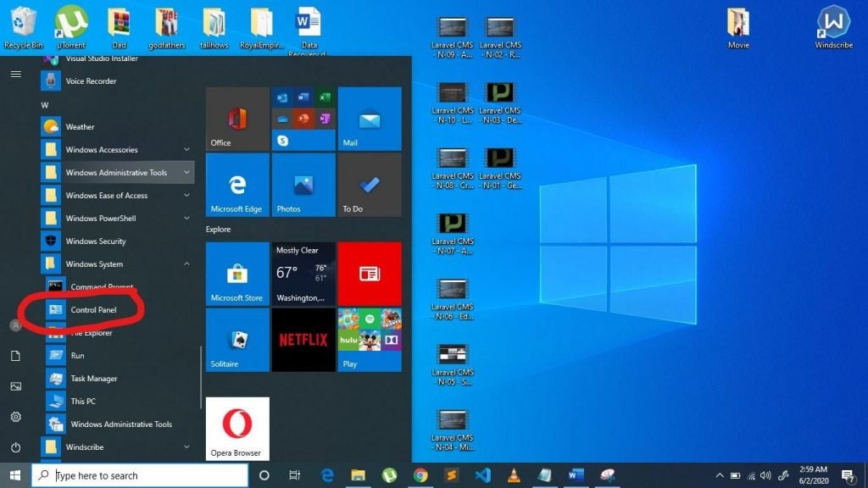Open the Play games folder tile
This screenshot has height=488, width=868.
click(370, 341)
